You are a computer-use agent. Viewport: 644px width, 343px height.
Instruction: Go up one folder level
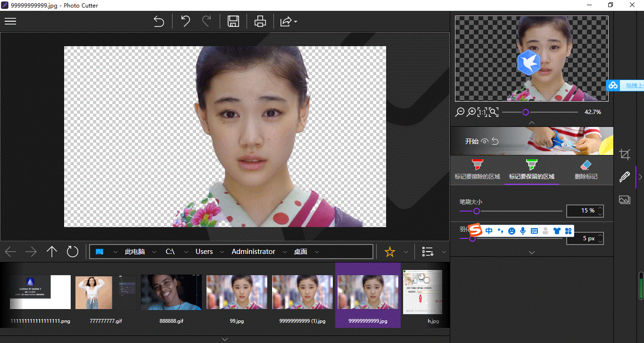tap(52, 252)
